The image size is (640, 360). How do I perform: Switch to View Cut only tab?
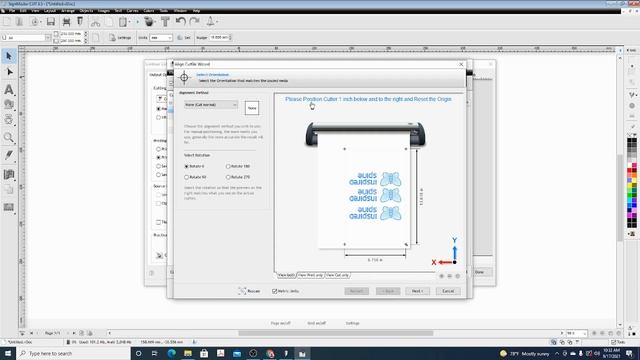point(338,276)
